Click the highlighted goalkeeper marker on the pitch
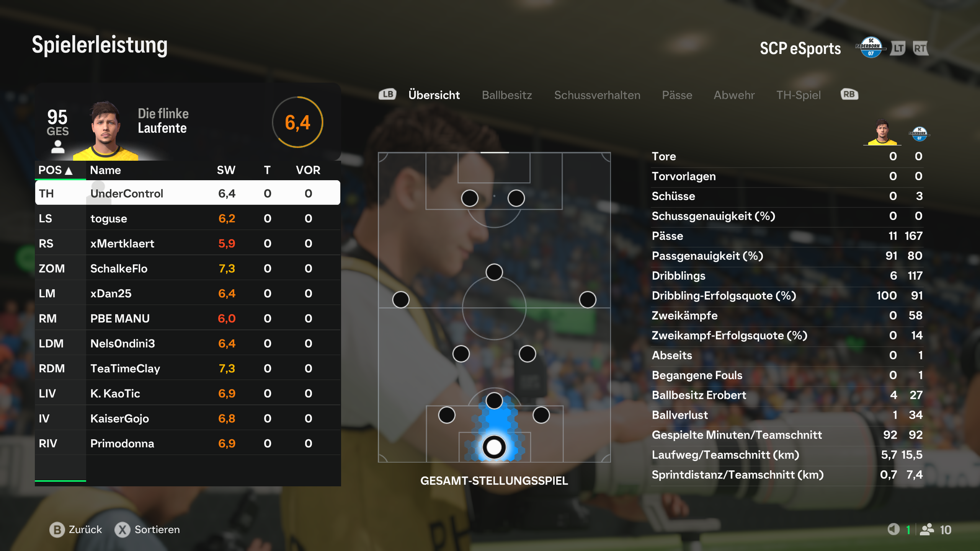The width and height of the screenshot is (980, 551). tap(494, 447)
